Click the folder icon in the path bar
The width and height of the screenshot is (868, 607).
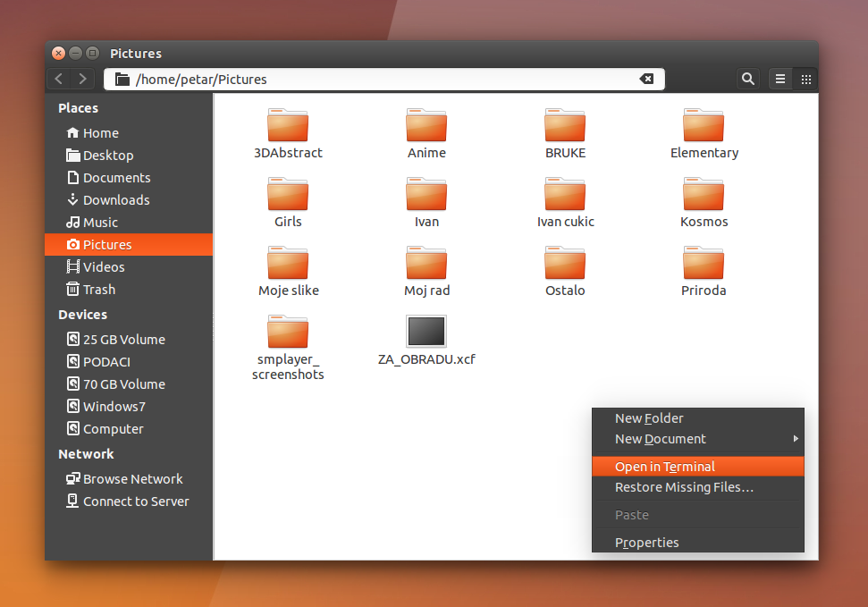[x=122, y=79]
